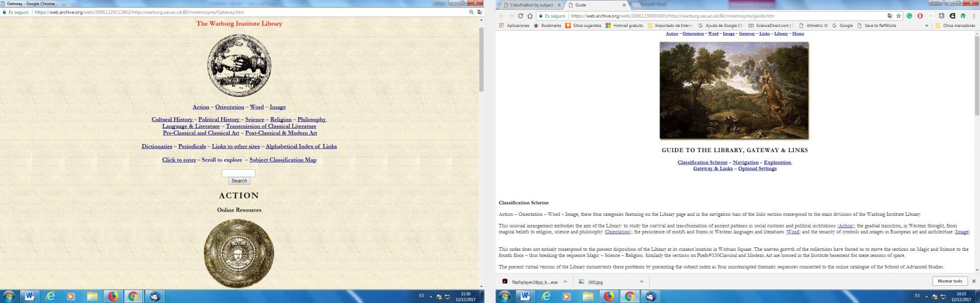Screen dimensions: 980x303
Task: Click the Search button in the Gateway window
Action: pos(239,181)
